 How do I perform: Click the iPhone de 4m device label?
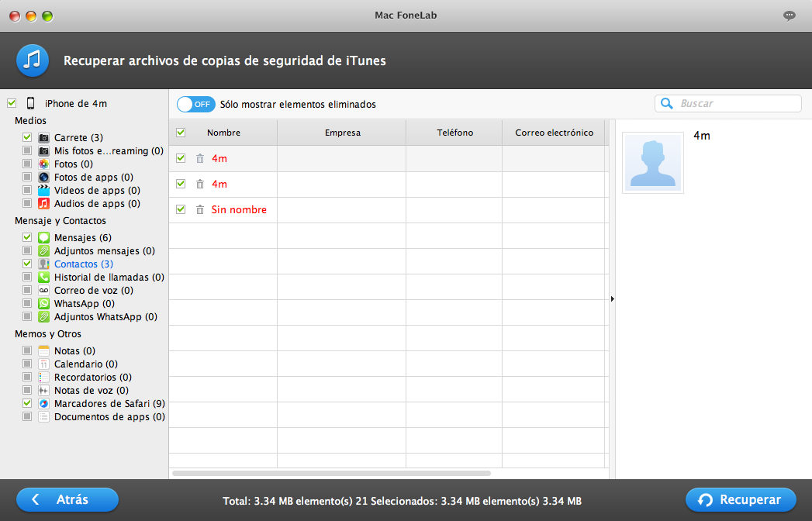click(x=76, y=104)
